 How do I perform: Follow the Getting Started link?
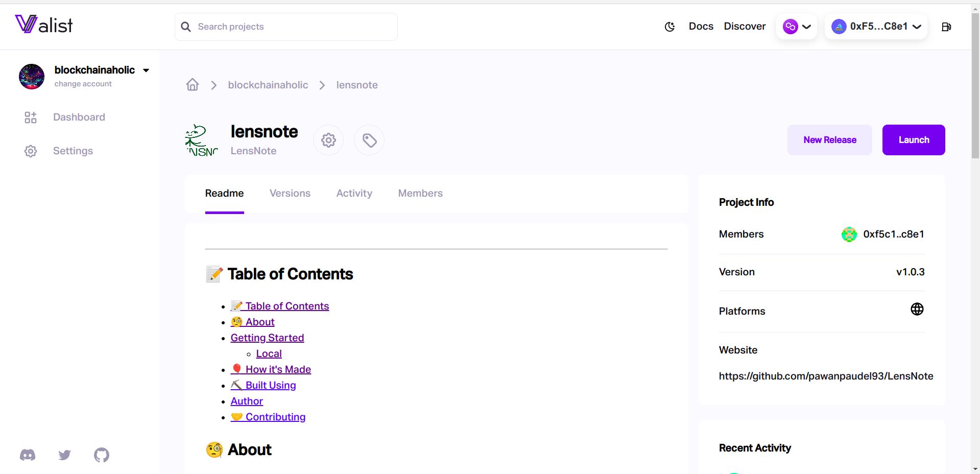point(267,338)
